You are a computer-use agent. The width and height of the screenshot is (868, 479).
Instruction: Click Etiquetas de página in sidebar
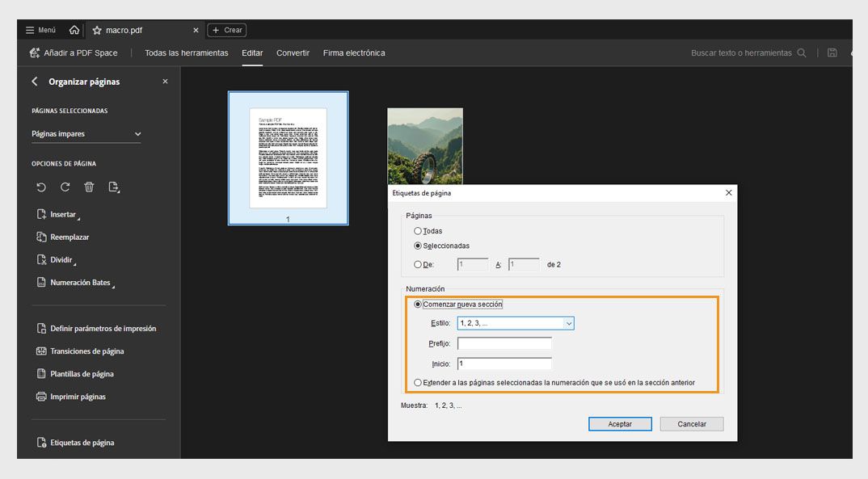[x=75, y=443]
